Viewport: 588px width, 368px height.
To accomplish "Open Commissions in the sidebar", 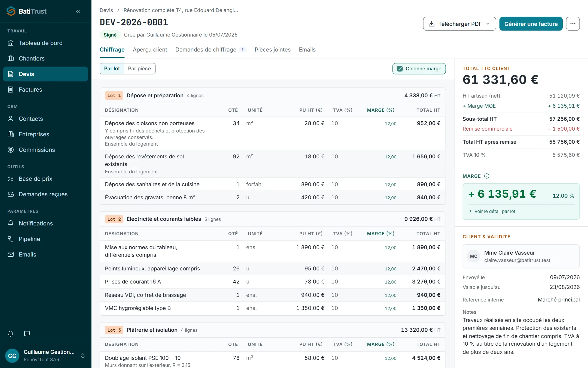I will tap(45, 150).
